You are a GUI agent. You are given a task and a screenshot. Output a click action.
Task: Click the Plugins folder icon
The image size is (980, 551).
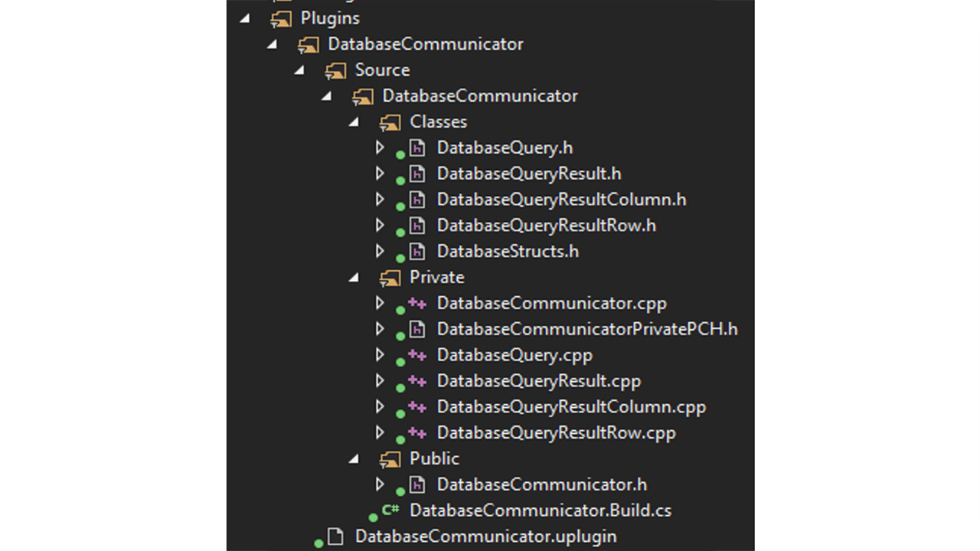pos(281,18)
